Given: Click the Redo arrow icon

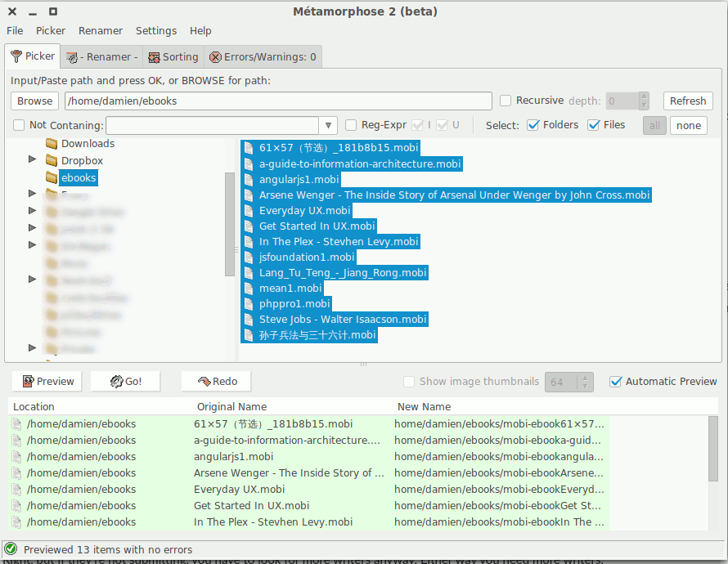Looking at the screenshot, I should [205, 381].
